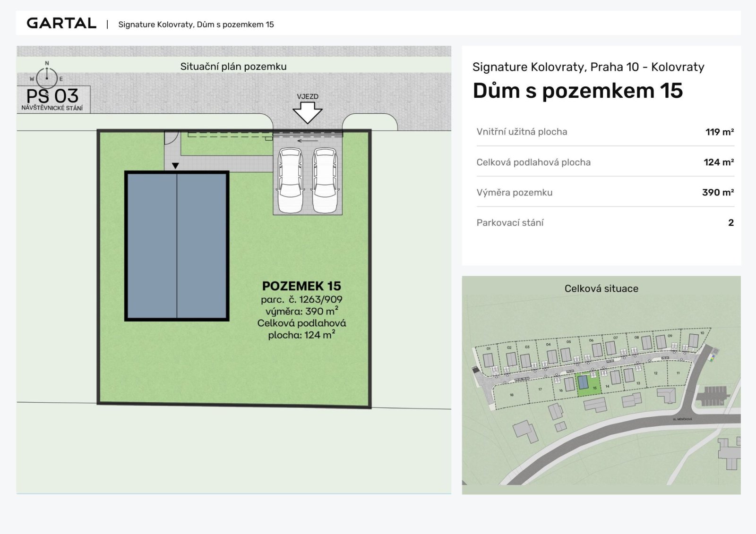756x534 pixels.
Task: Click the PS 03 visitor parking label
Action: (x=52, y=98)
